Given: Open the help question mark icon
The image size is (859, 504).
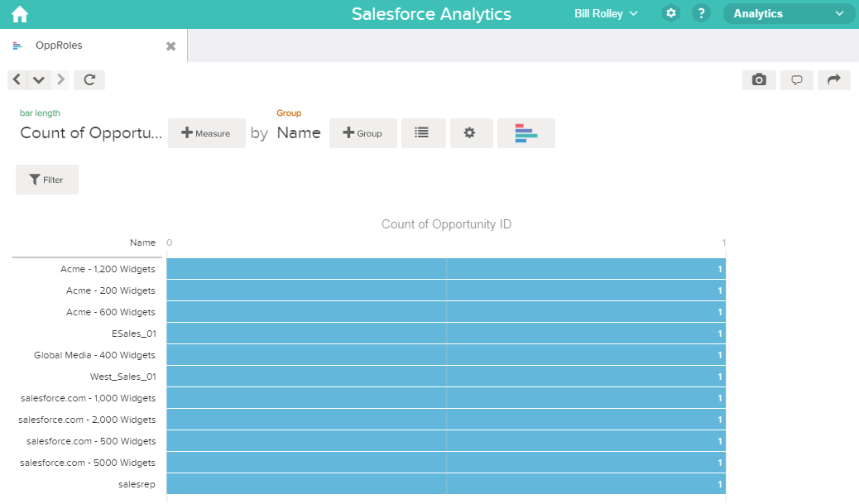Looking at the screenshot, I should tap(701, 13).
